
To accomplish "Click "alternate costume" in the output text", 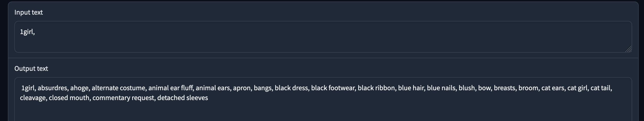I will [119, 88].
